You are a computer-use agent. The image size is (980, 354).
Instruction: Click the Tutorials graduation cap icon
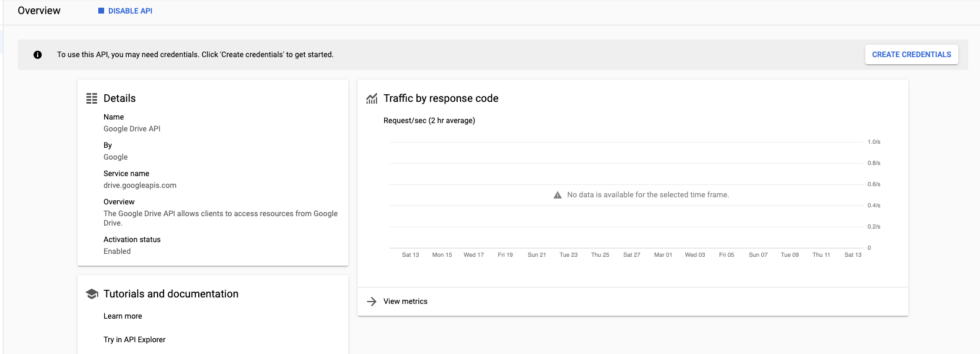coord(92,294)
